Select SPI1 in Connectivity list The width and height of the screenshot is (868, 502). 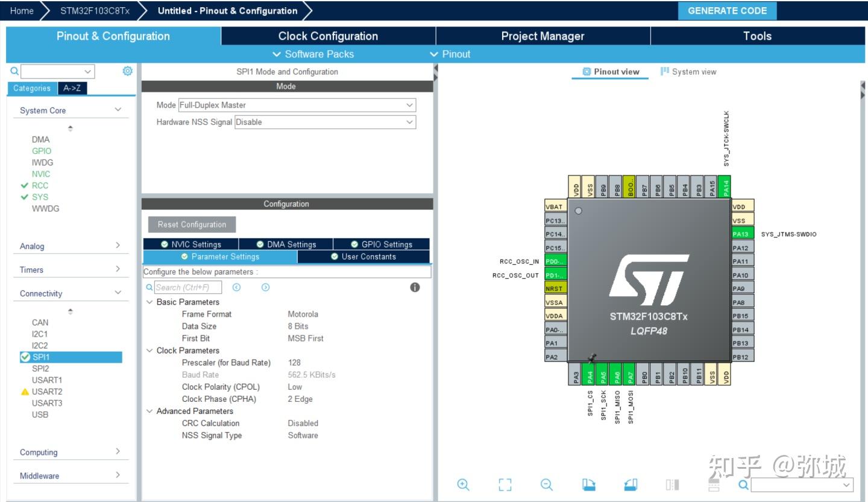pos(71,357)
